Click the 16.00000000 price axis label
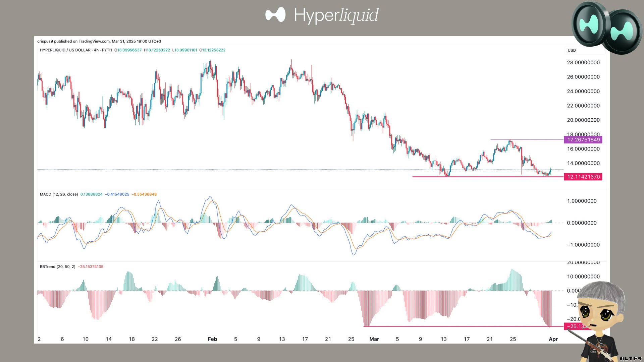644x362 pixels. pyautogui.click(x=583, y=149)
